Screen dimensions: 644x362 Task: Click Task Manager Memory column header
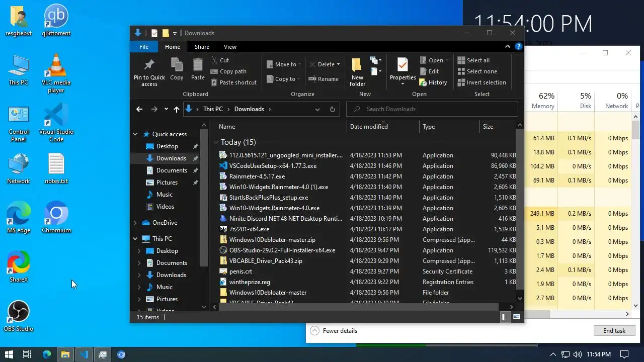pos(541,101)
